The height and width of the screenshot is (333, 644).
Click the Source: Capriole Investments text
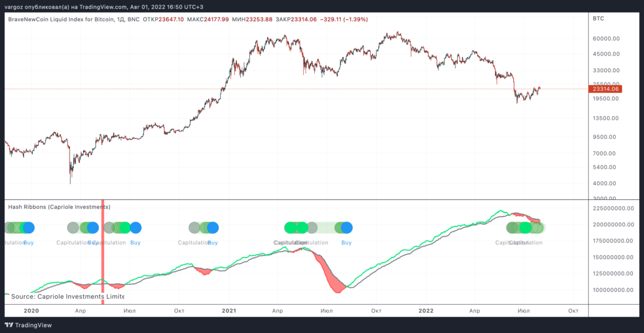pos(67,297)
